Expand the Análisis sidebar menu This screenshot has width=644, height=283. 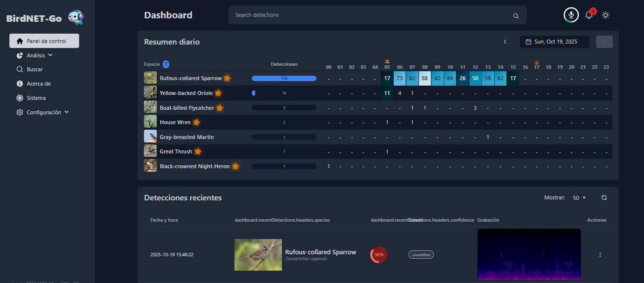pyautogui.click(x=40, y=55)
